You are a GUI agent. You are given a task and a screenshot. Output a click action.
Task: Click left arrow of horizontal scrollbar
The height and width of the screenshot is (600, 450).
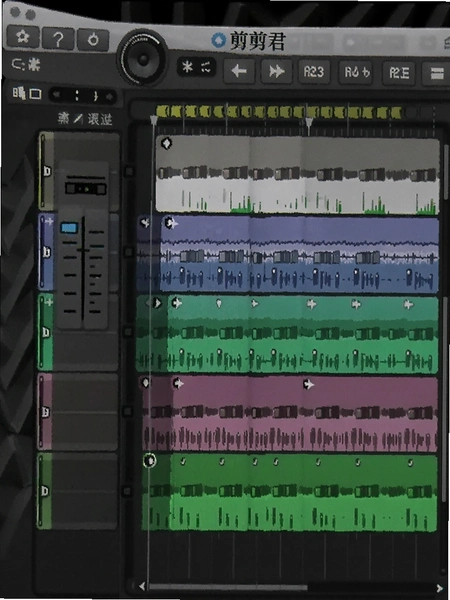coord(142,587)
